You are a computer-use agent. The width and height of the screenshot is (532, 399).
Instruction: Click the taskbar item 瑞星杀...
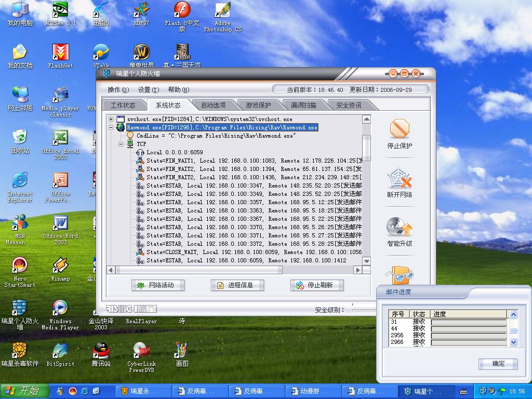142,391
